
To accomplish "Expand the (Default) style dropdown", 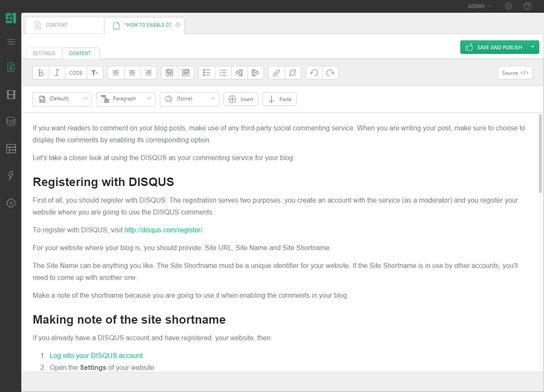I will (x=62, y=99).
